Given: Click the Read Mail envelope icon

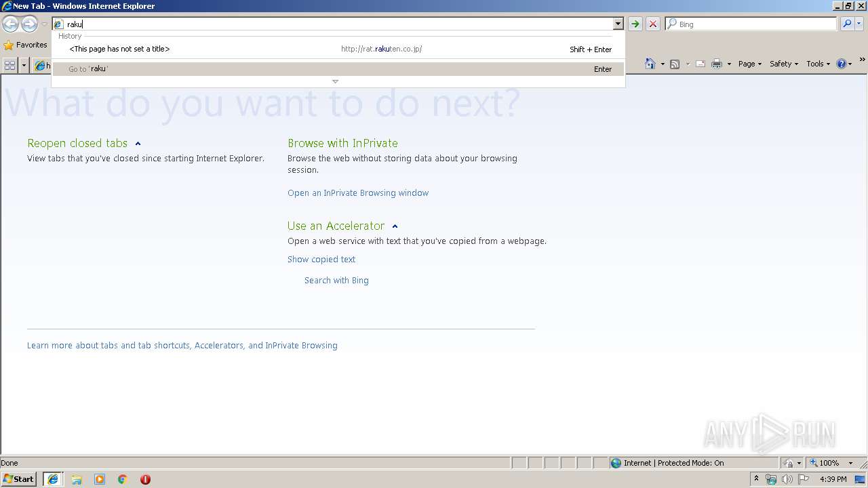Looking at the screenshot, I should coord(701,64).
